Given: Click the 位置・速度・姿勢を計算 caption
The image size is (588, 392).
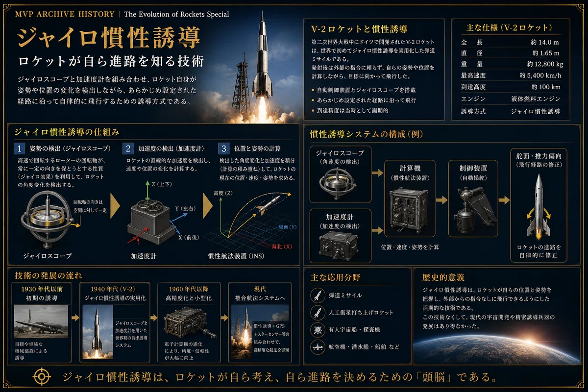Looking at the screenshot, I should 411,246.
